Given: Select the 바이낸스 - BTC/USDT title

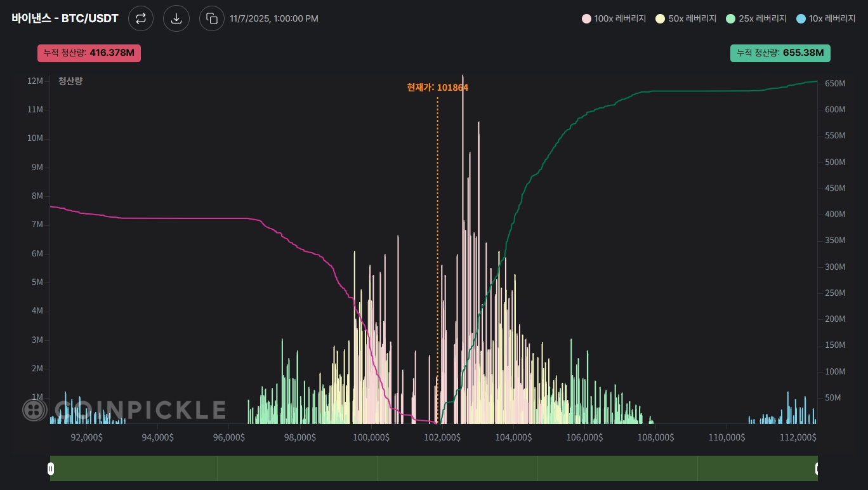Looking at the screenshot, I should coord(65,18).
